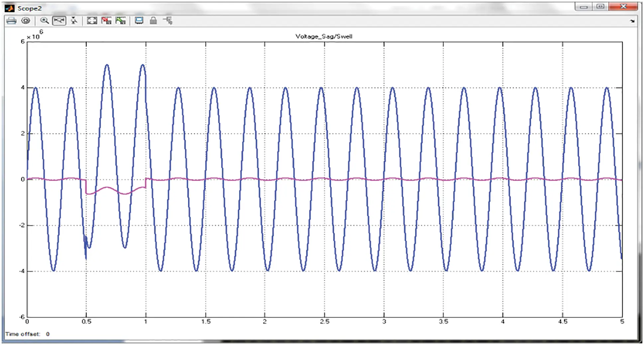Expand the toolbar dock arrow at the right
644x345 pixels.
click(x=632, y=21)
